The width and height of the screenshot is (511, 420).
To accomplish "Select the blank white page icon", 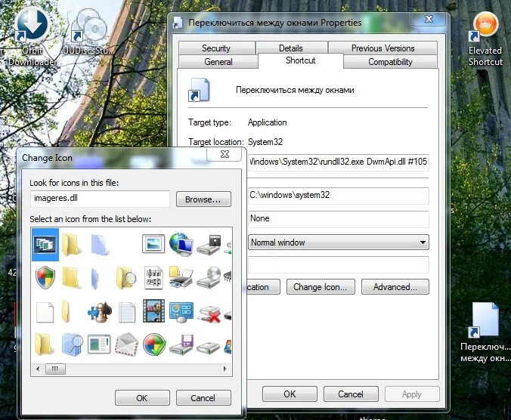I will 45,312.
